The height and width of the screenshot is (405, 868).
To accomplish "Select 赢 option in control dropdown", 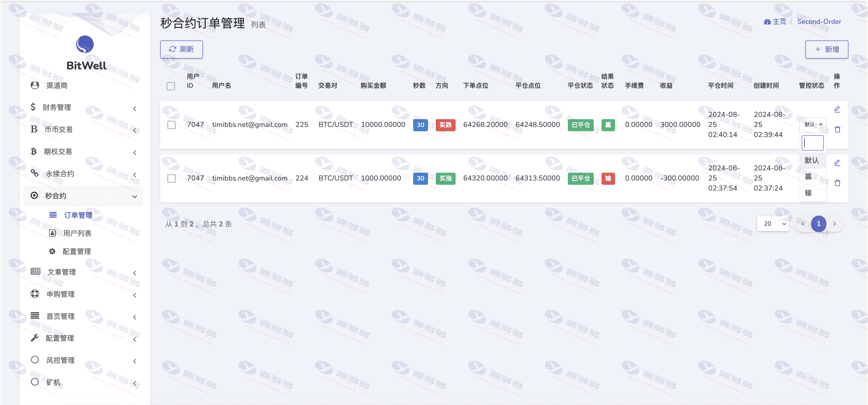I will [x=812, y=176].
